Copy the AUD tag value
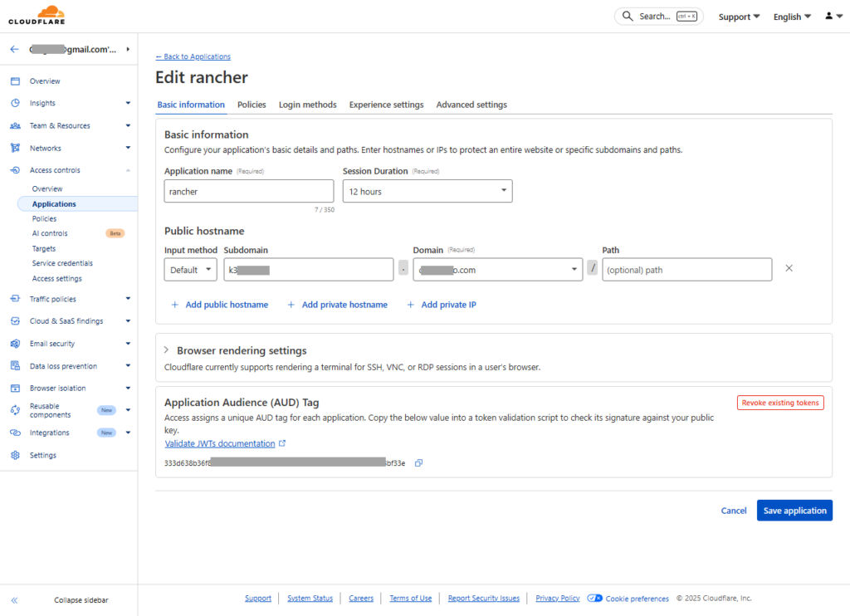 pyautogui.click(x=418, y=463)
